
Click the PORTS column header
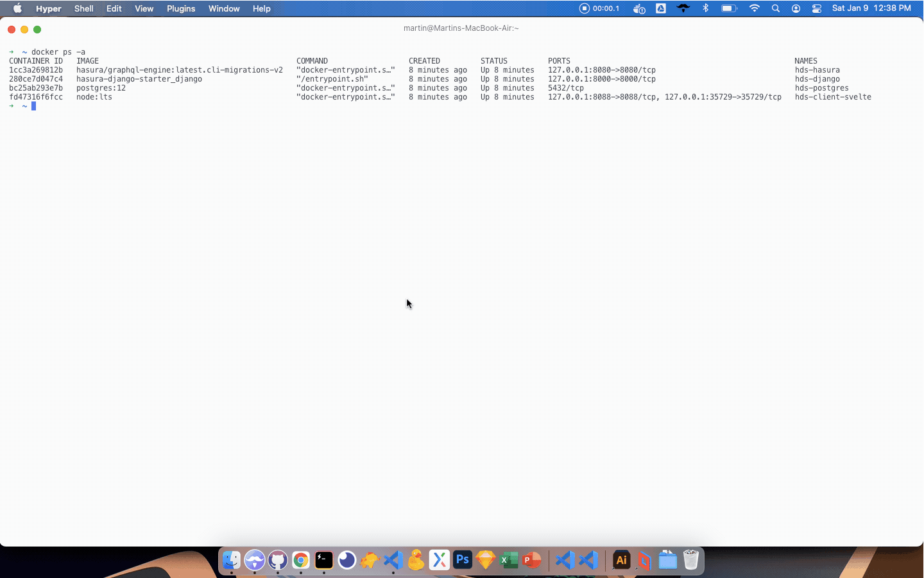coord(559,61)
